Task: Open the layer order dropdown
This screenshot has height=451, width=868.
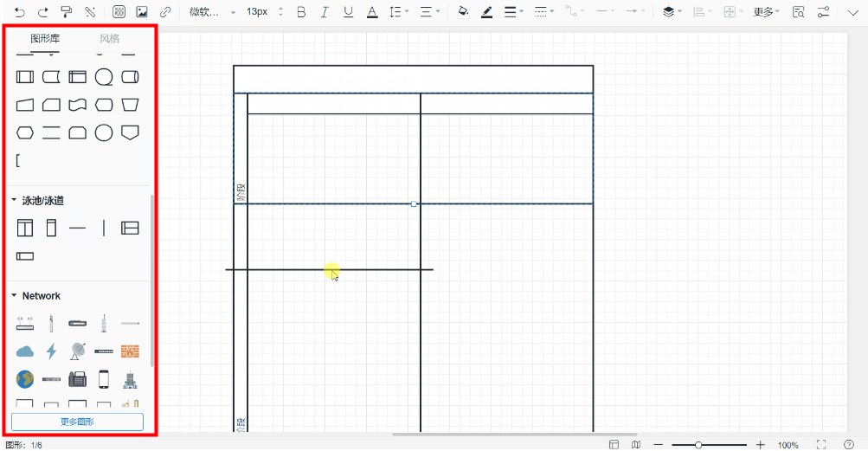Action: point(672,11)
